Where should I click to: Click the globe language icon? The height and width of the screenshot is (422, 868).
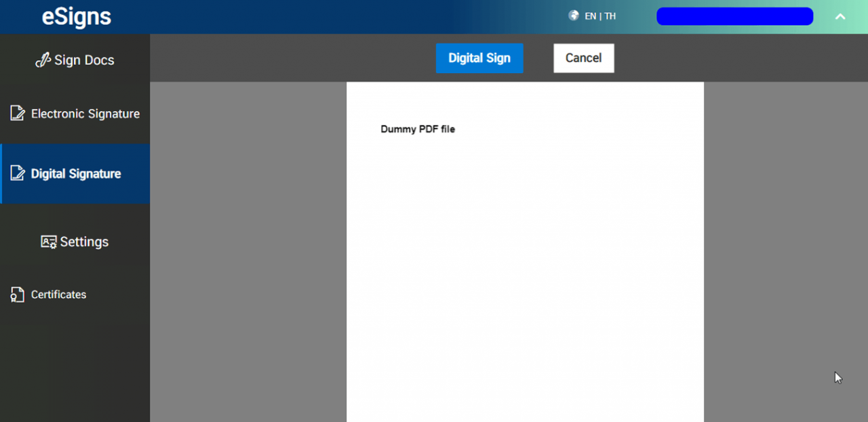pos(573,16)
